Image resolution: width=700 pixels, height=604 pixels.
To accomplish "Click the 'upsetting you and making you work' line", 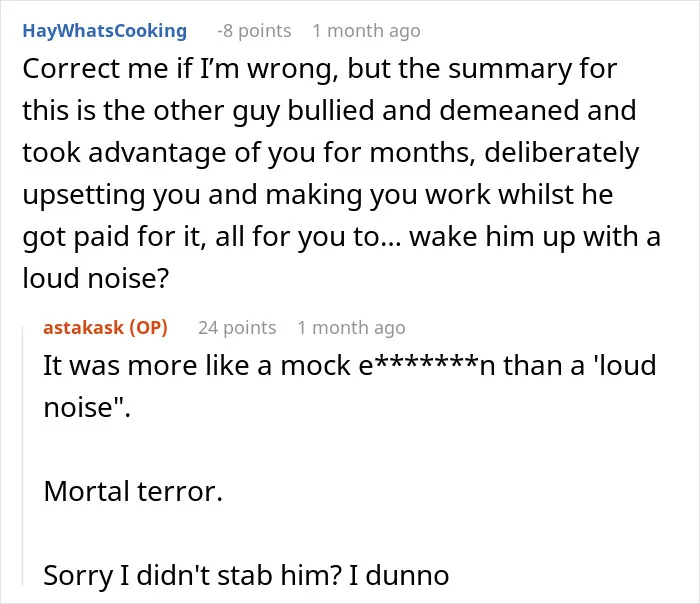I will pyautogui.click(x=318, y=195).
